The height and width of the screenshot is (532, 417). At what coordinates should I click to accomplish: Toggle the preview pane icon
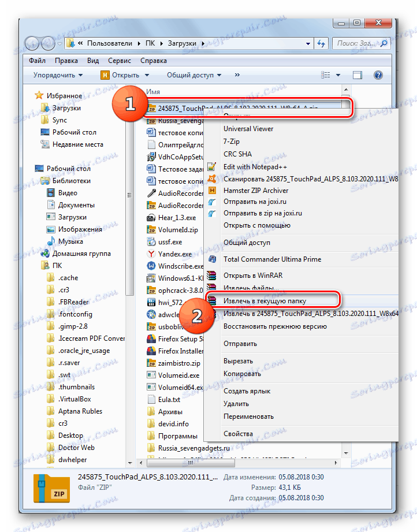(x=358, y=75)
